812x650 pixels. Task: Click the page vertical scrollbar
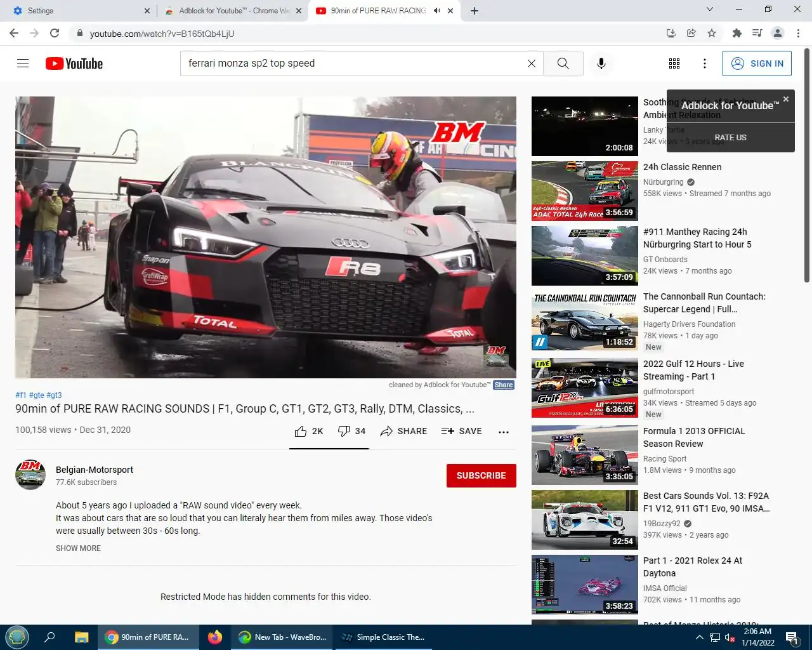[807, 165]
